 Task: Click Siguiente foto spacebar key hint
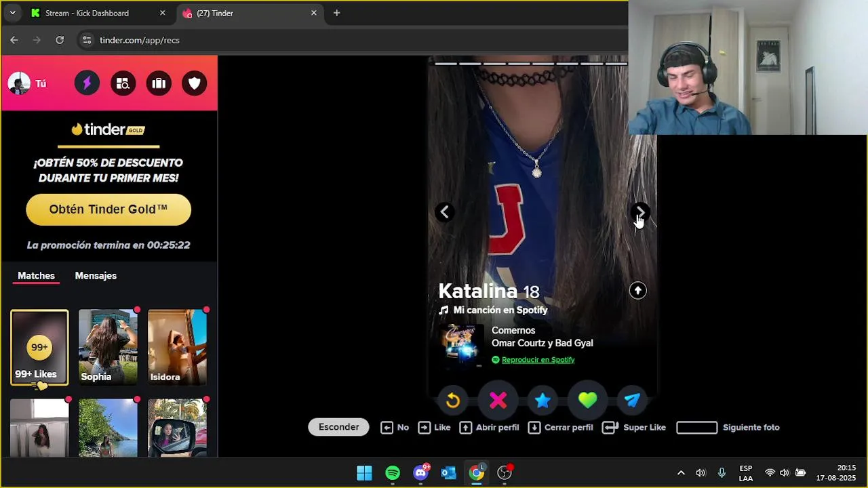pos(728,428)
